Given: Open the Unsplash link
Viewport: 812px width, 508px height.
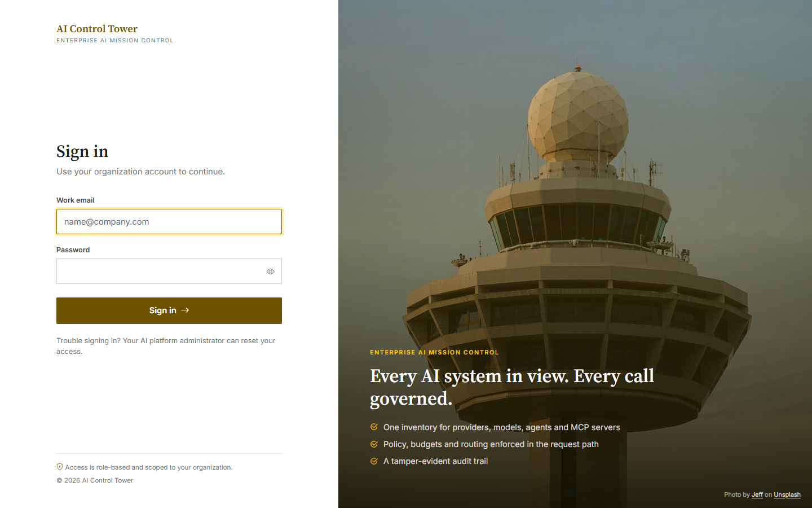Looking at the screenshot, I should click(787, 494).
